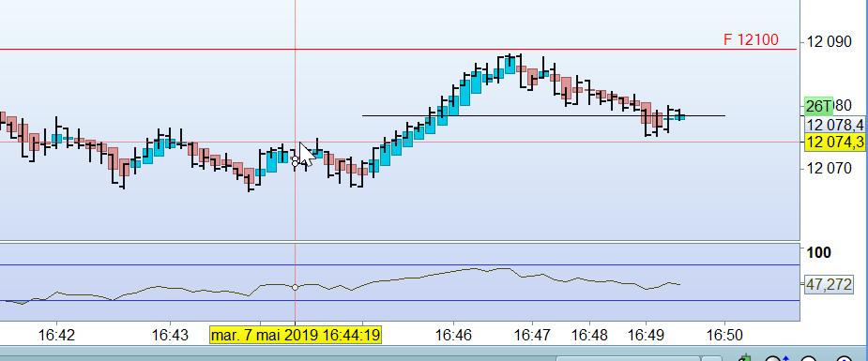
Task: Click the red F 12100 level label
Action: click(x=751, y=39)
